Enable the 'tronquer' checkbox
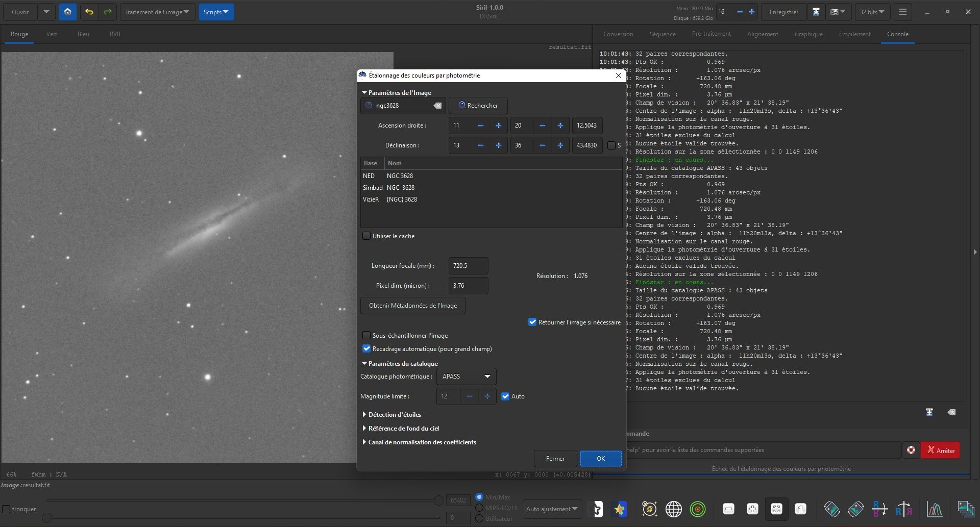 click(x=6, y=509)
